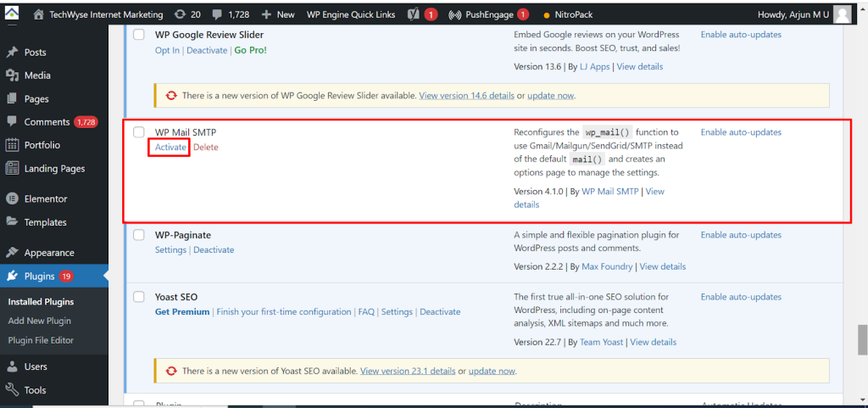Image resolution: width=868 pixels, height=408 pixels.
Task: Click the comments bubble icon in admin bar
Action: (218, 14)
